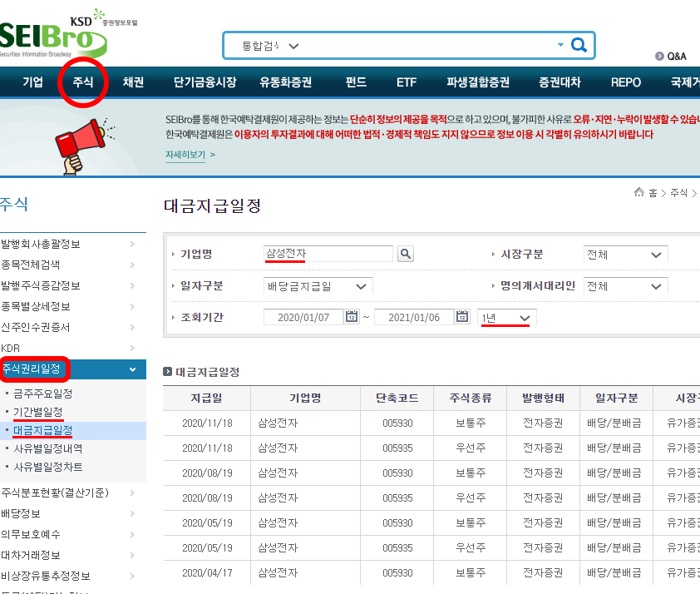Click the 주식 breadcrumb link
Viewport: 700px width, 594px height.
point(678,192)
